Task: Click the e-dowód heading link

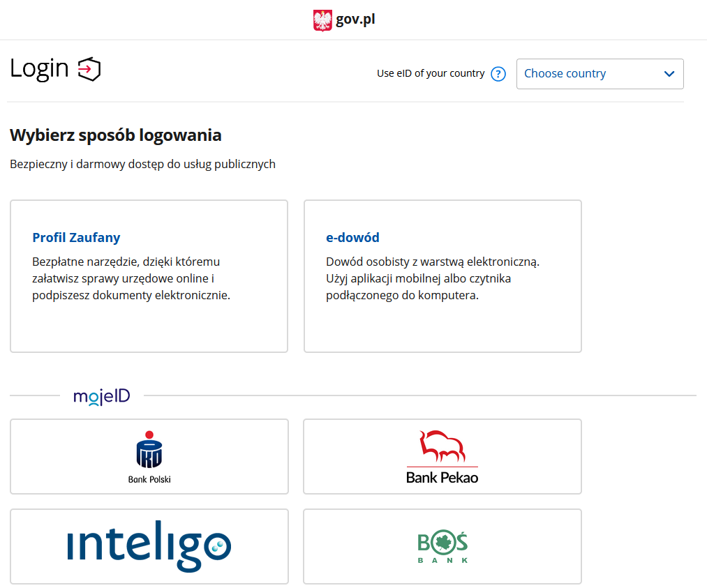Action: [x=352, y=238]
